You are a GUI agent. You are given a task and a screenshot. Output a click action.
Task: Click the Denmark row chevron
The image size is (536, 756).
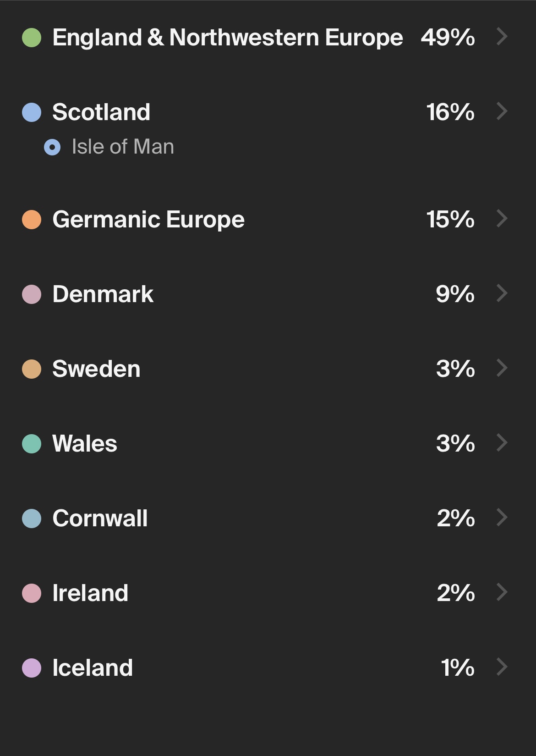click(502, 293)
